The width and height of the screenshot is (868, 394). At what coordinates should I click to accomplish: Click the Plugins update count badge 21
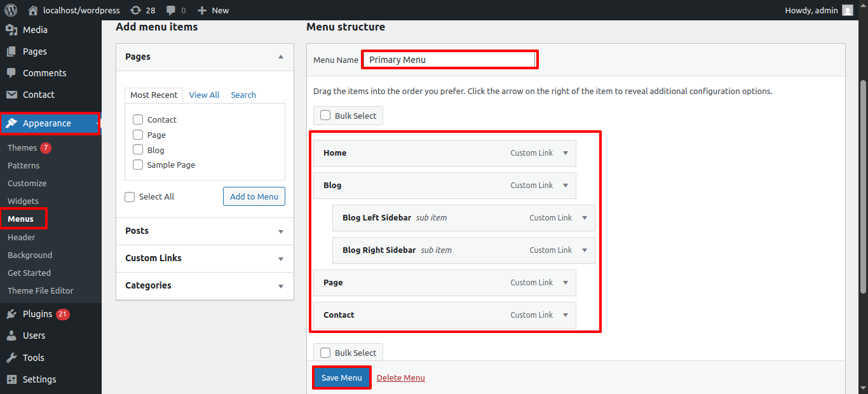click(x=63, y=314)
